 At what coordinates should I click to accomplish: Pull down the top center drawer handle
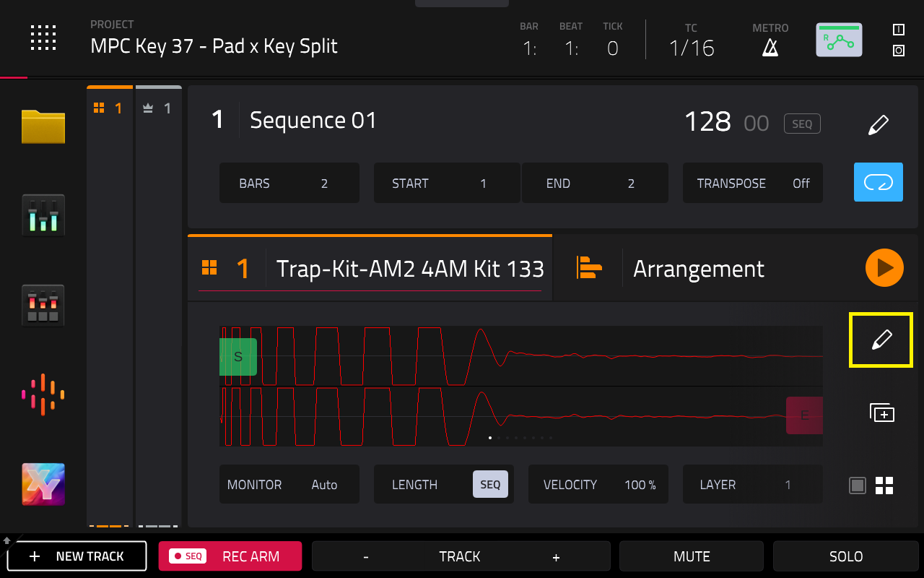462,3
